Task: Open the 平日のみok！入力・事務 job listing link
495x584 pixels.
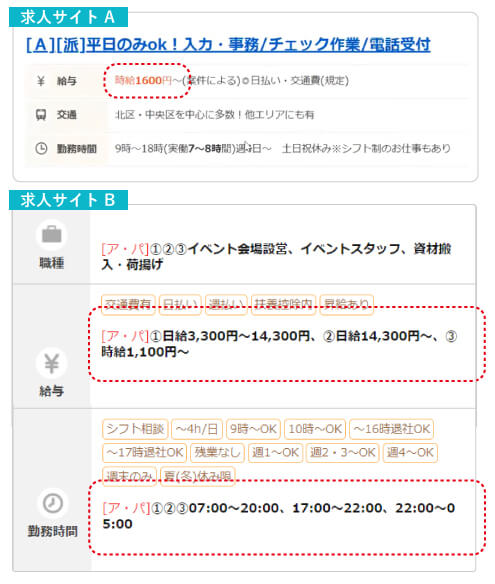Action: pos(228,45)
